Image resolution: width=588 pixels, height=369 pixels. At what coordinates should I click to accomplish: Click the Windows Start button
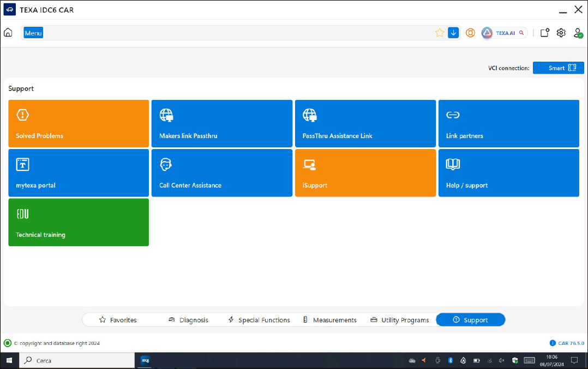(9, 360)
